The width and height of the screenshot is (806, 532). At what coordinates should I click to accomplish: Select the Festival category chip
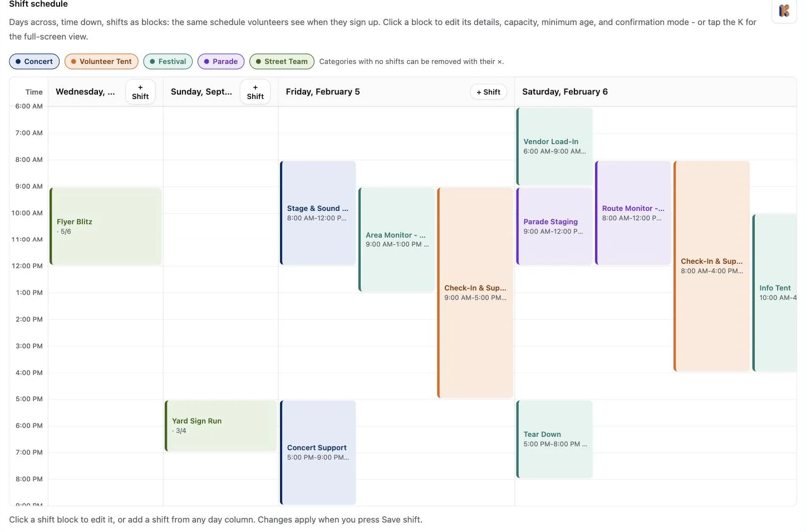[x=168, y=61]
